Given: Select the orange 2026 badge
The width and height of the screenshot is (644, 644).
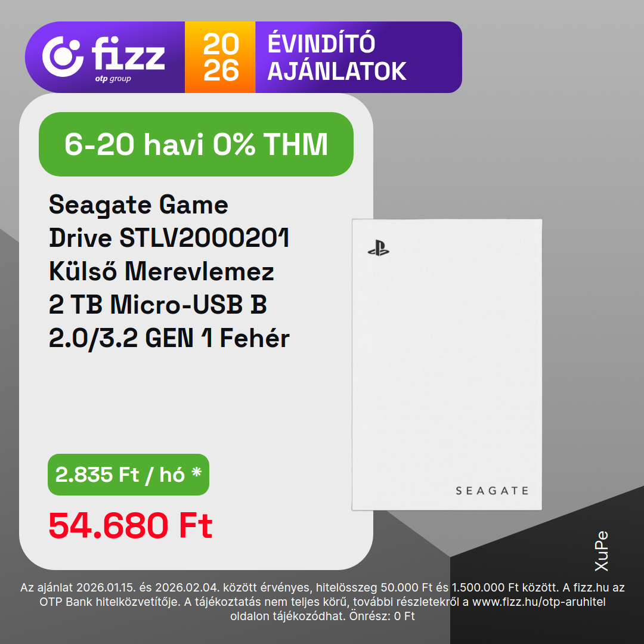Looking at the screenshot, I should pyautogui.click(x=220, y=57).
